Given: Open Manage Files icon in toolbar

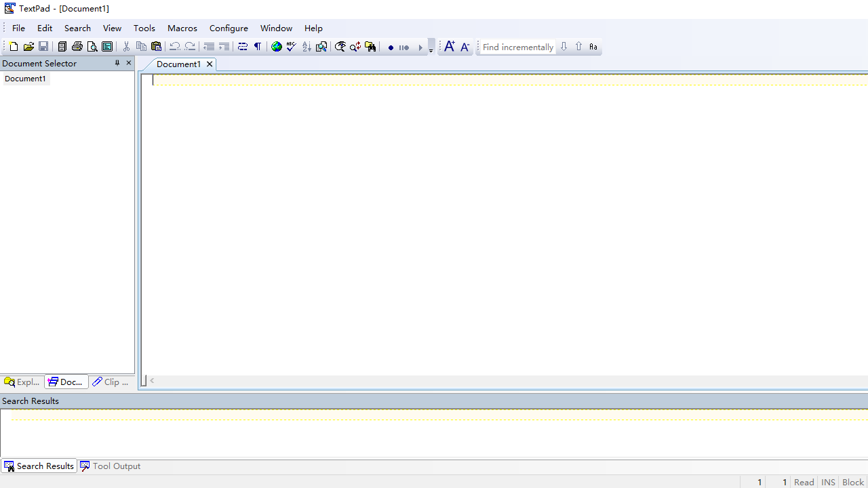Looking at the screenshot, I should pyautogui.click(x=62, y=47).
